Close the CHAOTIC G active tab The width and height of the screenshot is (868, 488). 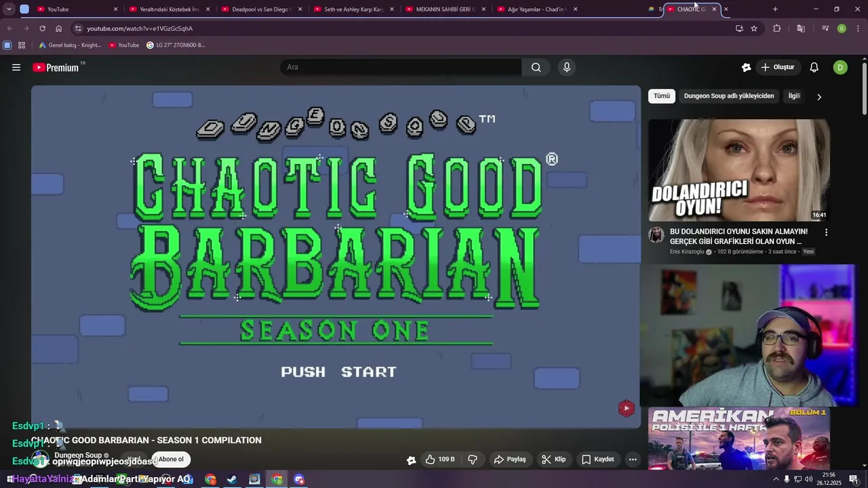(714, 9)
